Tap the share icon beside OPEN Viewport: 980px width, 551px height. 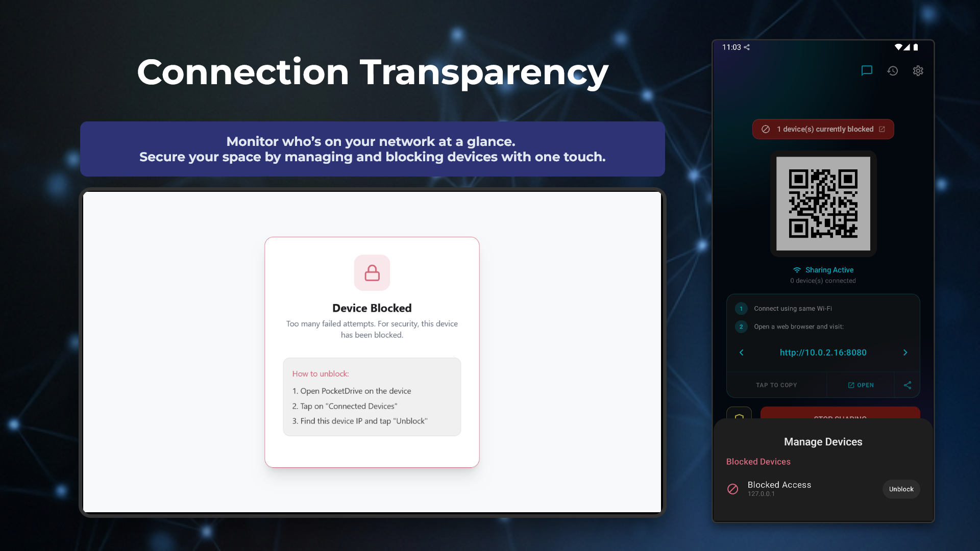coord(908,385)
